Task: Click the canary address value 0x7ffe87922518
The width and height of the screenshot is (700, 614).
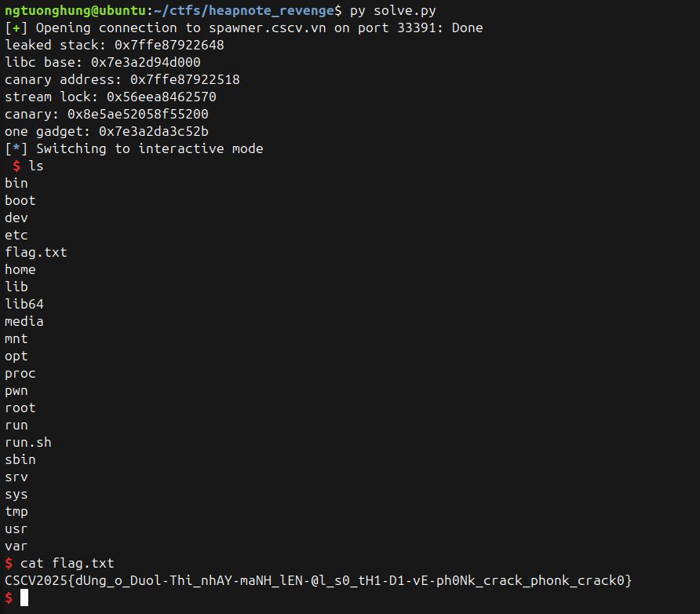Action: point(185,79)
